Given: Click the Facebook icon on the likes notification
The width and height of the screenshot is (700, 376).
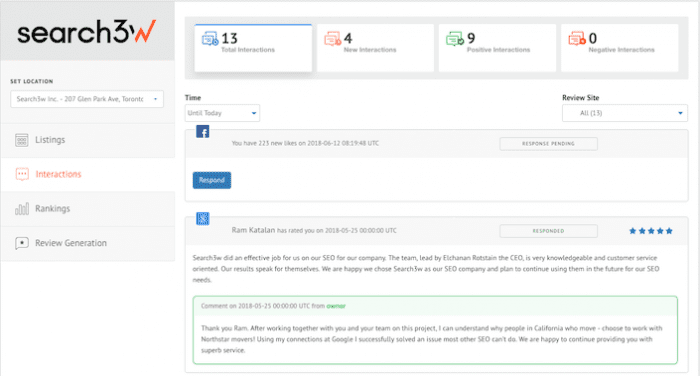Looking at the screenshot, I should tap(203, 132).
